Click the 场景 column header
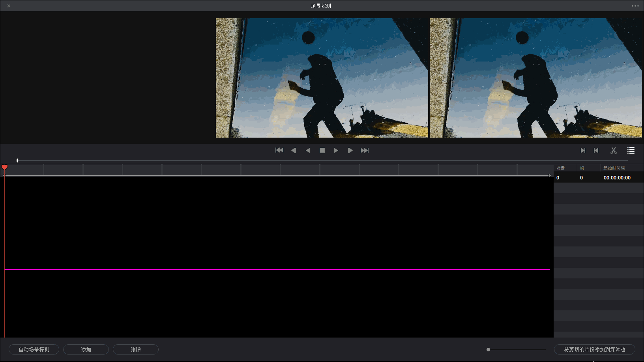Viewport: 644px width, 362px height. pos(560,168)
